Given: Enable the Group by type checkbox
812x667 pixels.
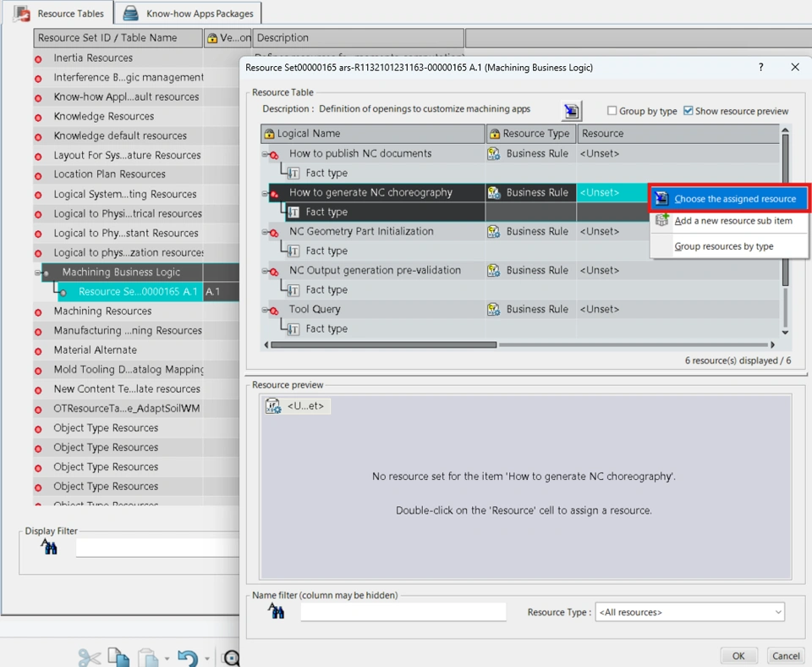Looking at the screenshot, I should pos(612,110).
